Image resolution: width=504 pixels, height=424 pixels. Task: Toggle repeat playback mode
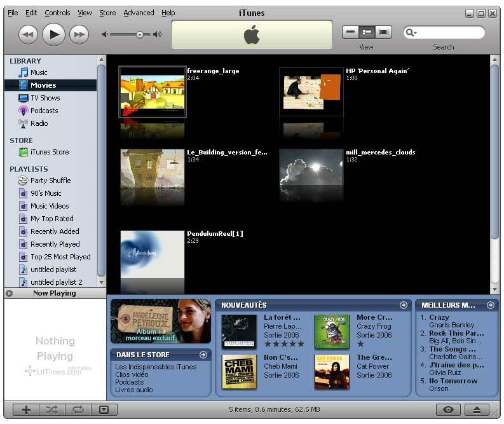(x=78, y=409)
